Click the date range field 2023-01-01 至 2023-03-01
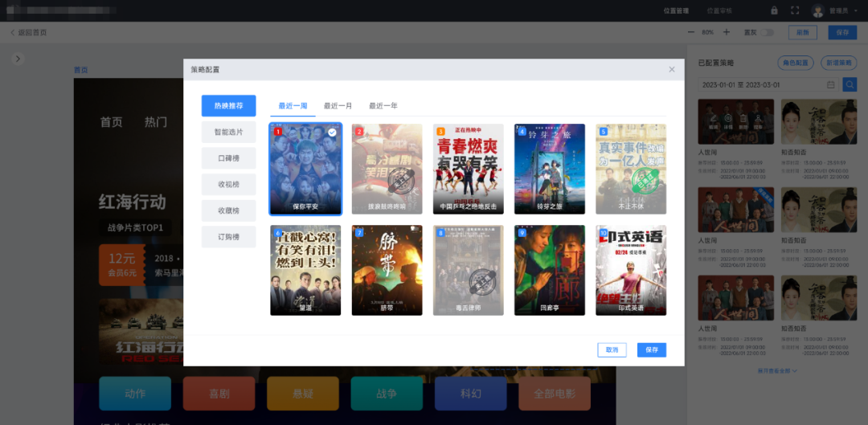The image size is (868, 425). tap(768, 84)
